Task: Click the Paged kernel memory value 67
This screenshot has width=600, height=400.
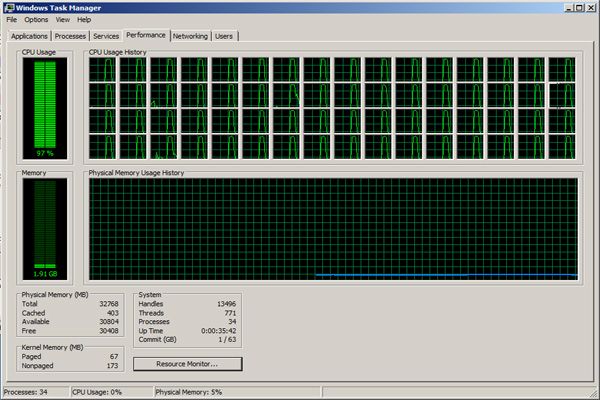Action: pyautogui.click(x=114, y=357)
